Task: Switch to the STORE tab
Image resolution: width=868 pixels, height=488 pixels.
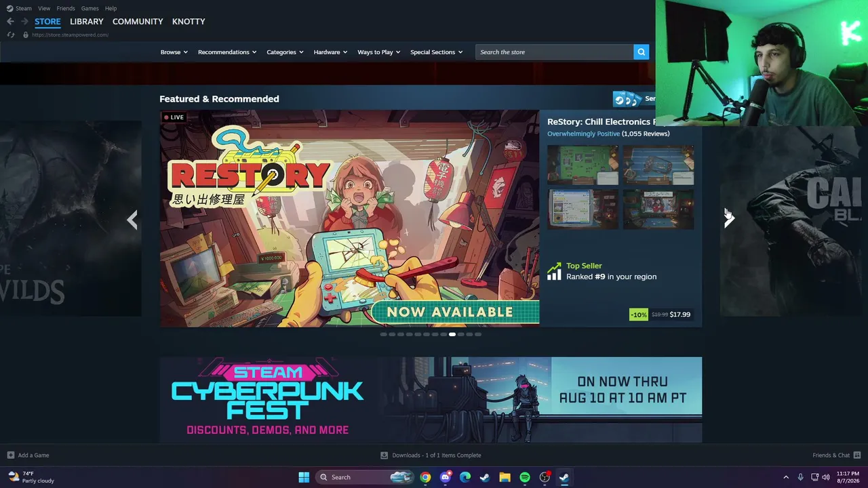Action: point(47,22)
